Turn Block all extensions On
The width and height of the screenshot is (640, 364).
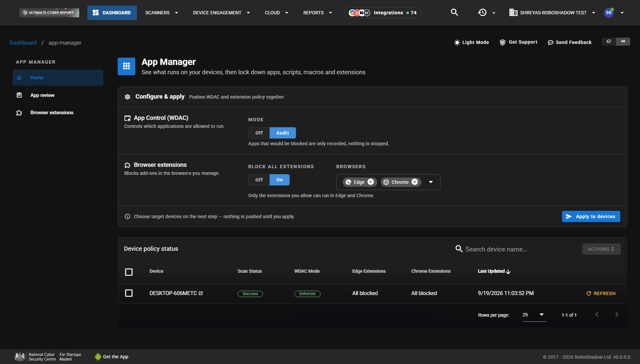tap(279, 180)
